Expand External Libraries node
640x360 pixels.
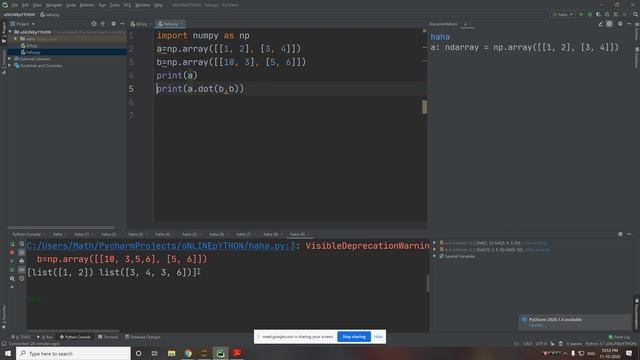10,59
